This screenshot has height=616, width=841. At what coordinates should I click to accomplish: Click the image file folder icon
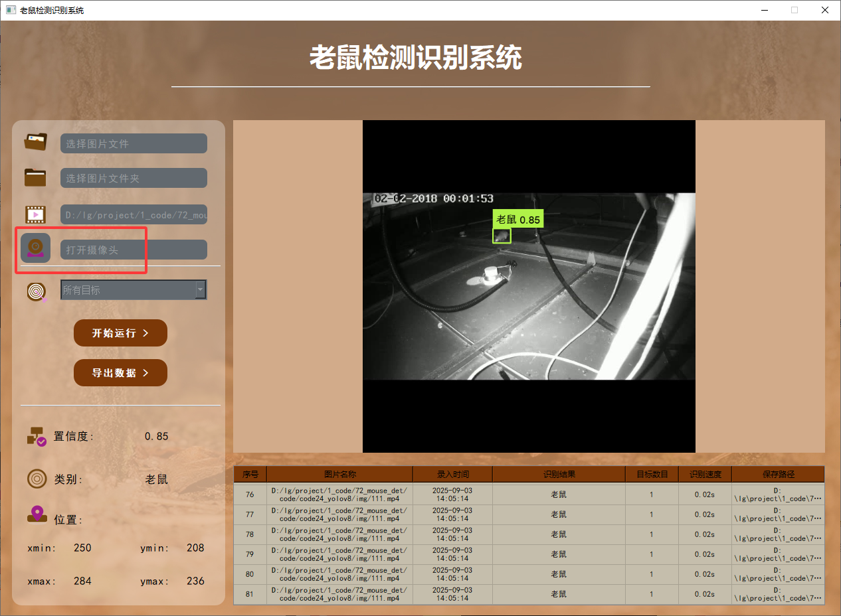pyautogui.click(x=36, y=141)
